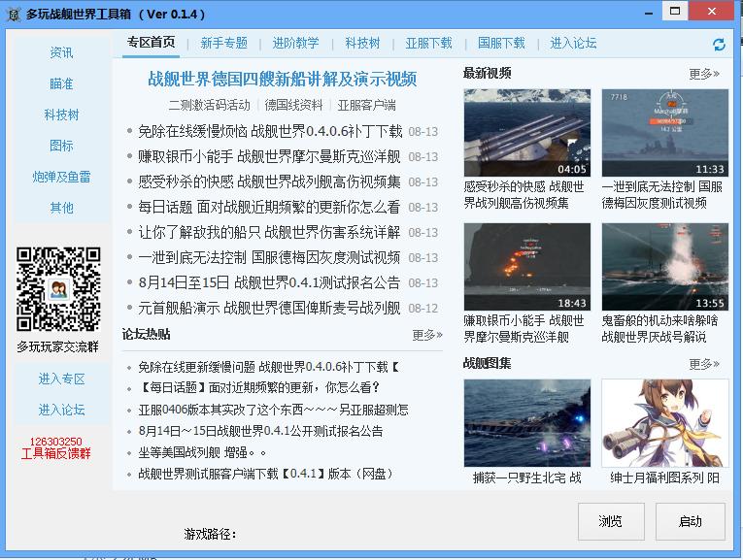Play the 11:33 video thumbnail
Image resolution: width=743 pixels, height=560 pixels.
coord(664,133)
